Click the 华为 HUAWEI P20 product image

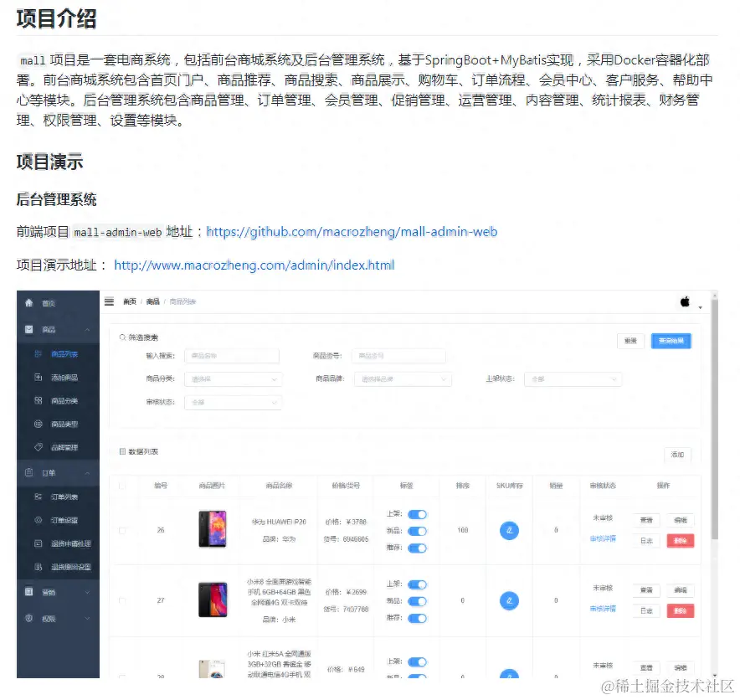pyautogui.click(x=213, y=528)
